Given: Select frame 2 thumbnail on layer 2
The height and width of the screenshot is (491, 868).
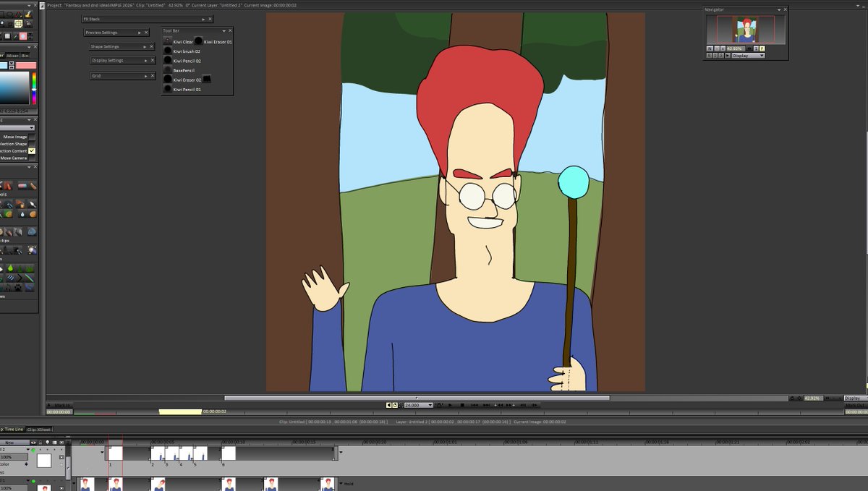Looking at the screenshot, I should (x=158, y=453).
